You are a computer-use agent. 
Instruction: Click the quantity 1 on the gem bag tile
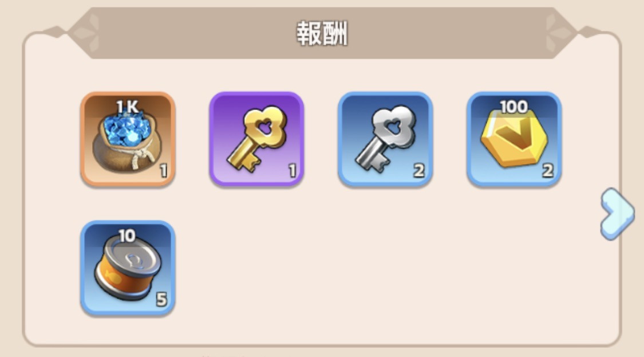pyautogui.click(x=164, y=170)
